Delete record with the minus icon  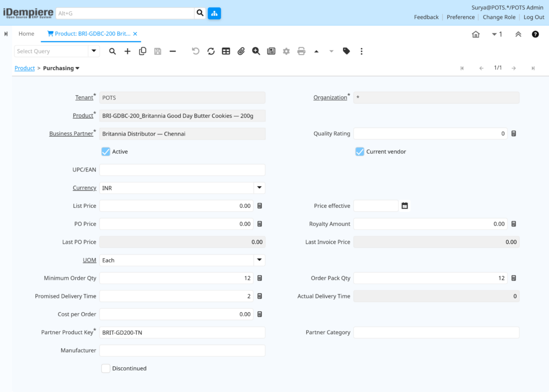[x=173, y=51]
